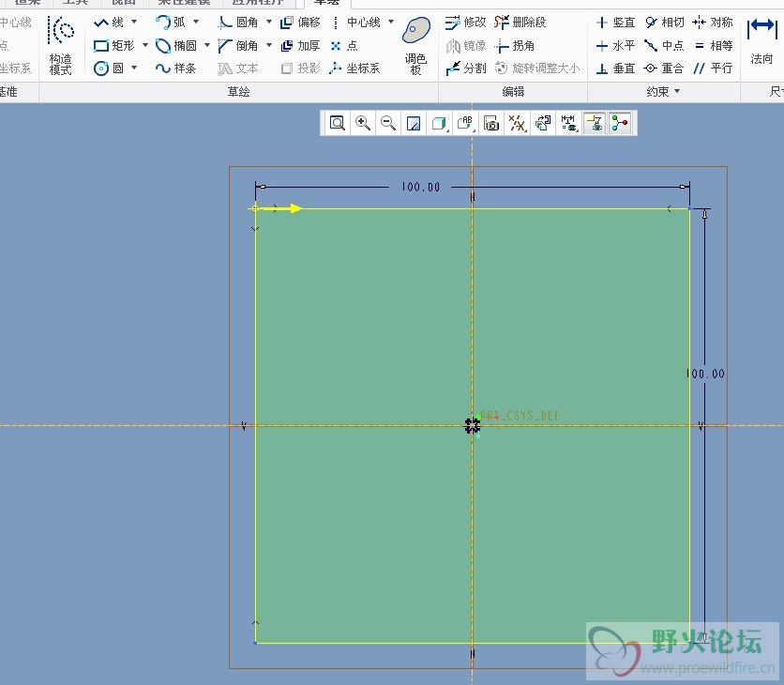784x685 pixels.
Task: Click the Zoom Out magnifier icon
Action: coord(388,123)
